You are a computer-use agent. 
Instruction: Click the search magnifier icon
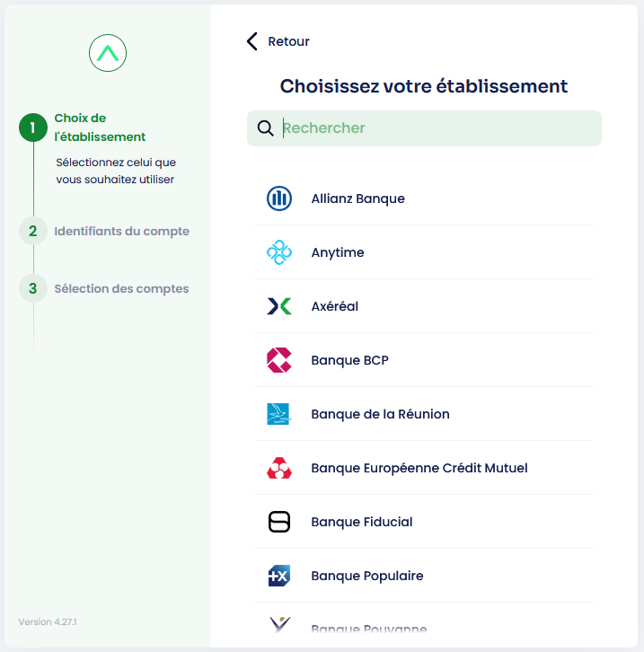pyautogui.click(x=265, y=128)
